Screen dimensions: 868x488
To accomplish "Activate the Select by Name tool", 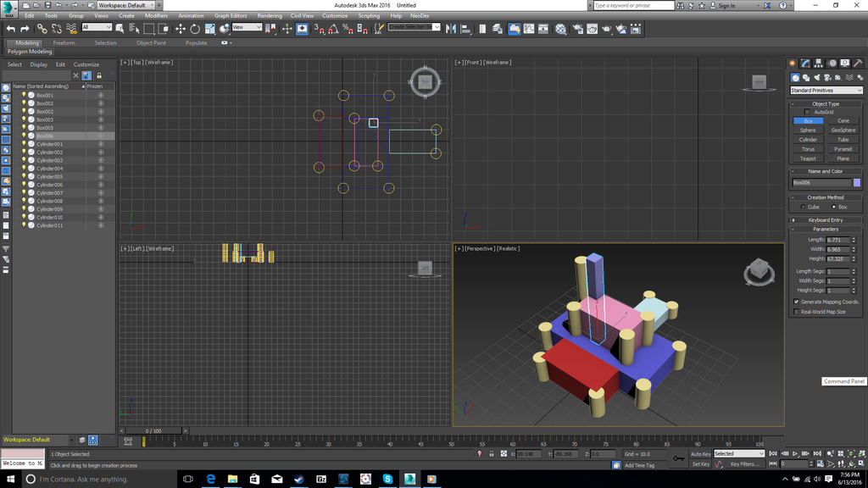I will (x=134, y=29).
